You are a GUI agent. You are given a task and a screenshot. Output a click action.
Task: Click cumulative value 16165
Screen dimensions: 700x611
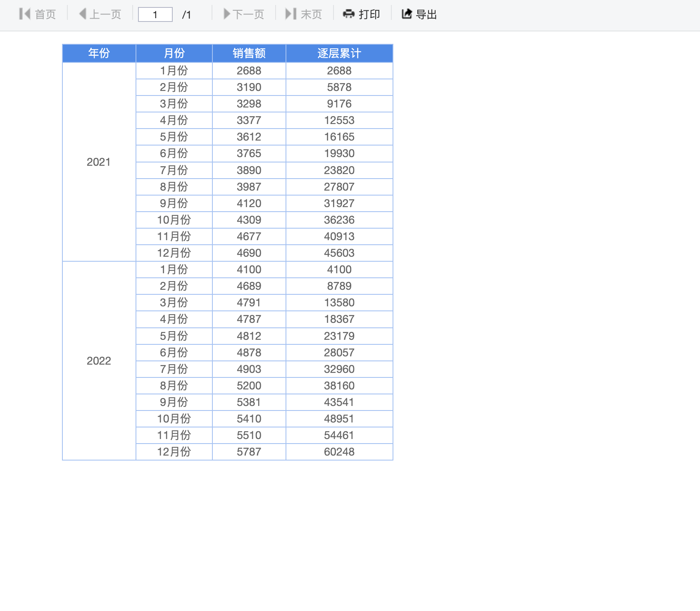(339, 137)
